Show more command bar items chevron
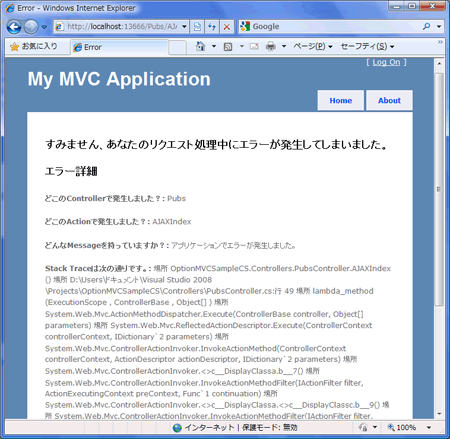This screenshot has height=439, width=450. tap(440, 42)
